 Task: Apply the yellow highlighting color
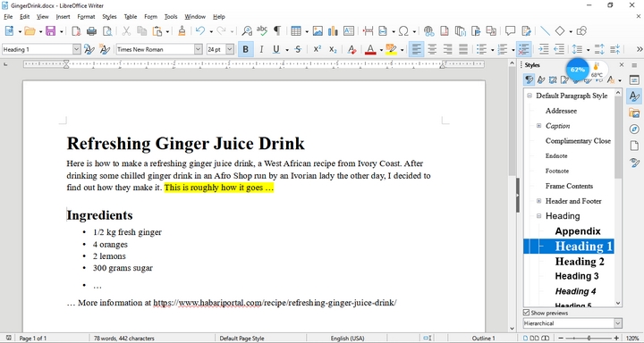(x=392, y=50)
